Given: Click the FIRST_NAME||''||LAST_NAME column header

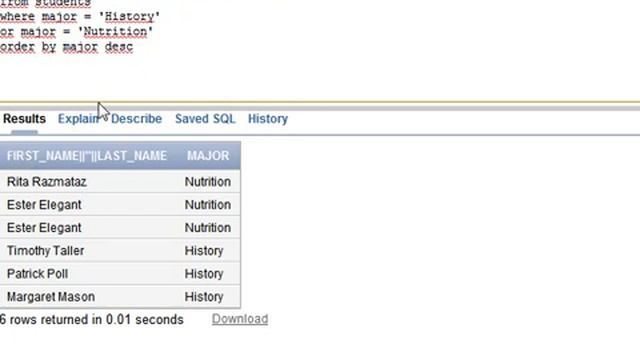Looking at the screenshot, I should coord(87,156).
